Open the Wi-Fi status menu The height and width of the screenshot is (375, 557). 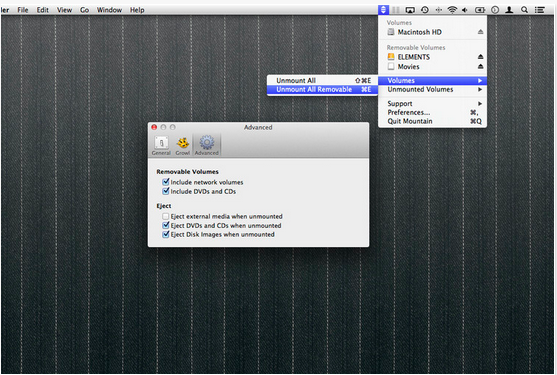[452, 10]
